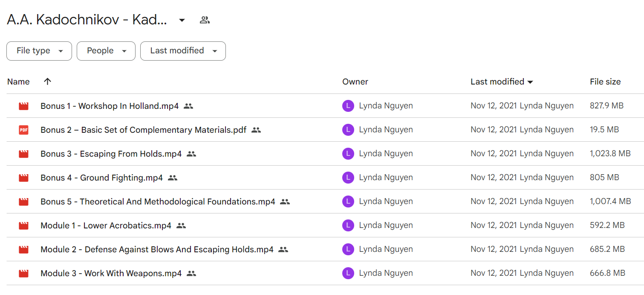Click owner avatar in Module 1 row
Screen dimensions: 644x295
[x=348, y=225]
